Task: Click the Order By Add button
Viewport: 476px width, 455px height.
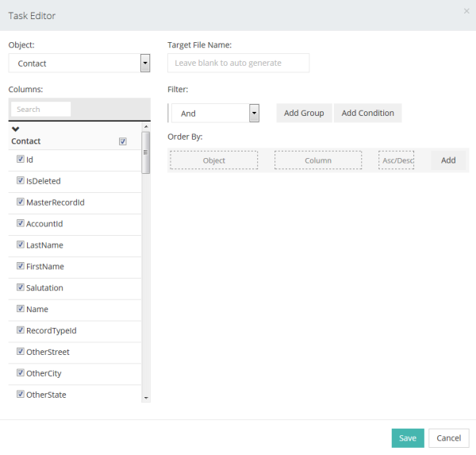Action: (x=448, y=160)
